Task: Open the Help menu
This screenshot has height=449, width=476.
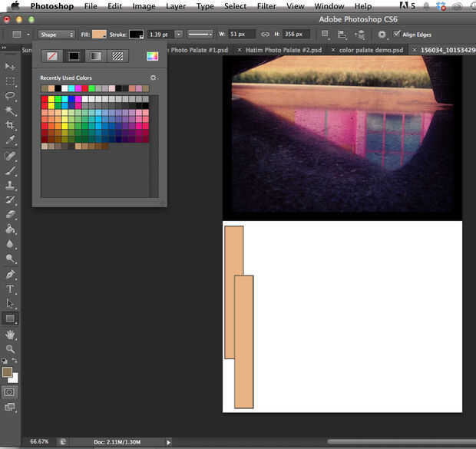Action: pyautogui.click(x=363, y=6)
